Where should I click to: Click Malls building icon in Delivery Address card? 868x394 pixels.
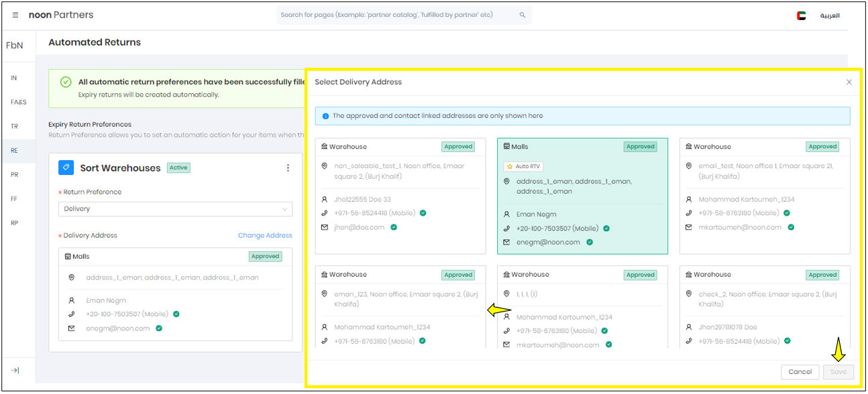click(x=68, y=257)
